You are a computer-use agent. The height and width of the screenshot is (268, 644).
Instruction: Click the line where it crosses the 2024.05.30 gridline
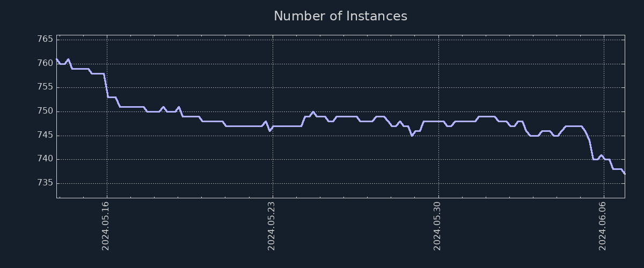click(x=438, y=121)
